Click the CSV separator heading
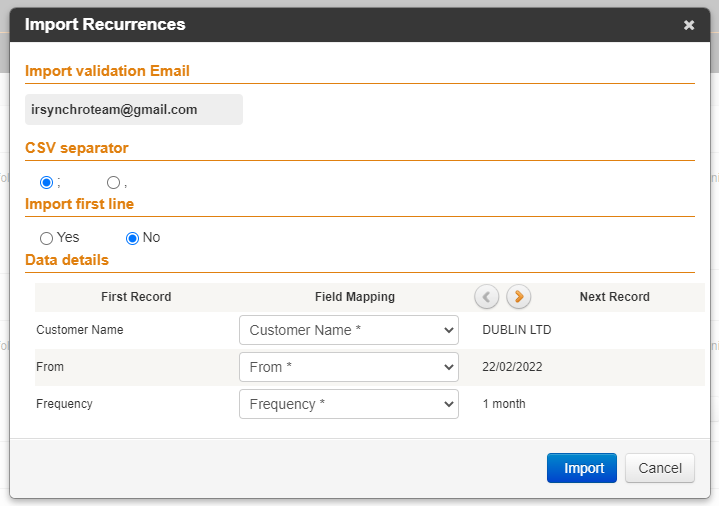Viewport: 719px width, 506px height. [77, 148]
